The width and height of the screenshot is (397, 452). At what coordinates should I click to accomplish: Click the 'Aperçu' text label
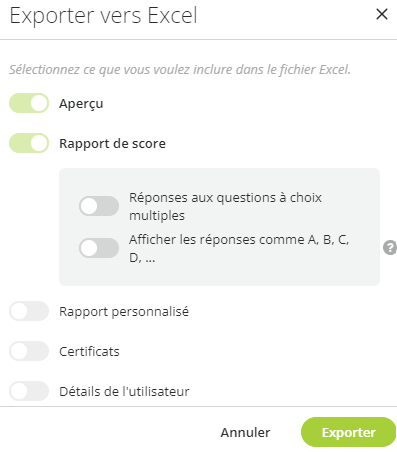click(81, 104)
